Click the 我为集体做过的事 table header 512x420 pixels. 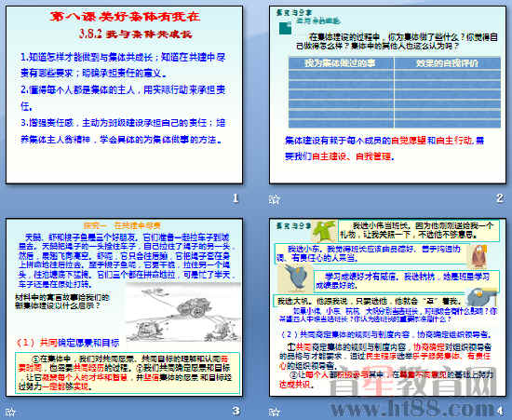click(x=341, y=63)
